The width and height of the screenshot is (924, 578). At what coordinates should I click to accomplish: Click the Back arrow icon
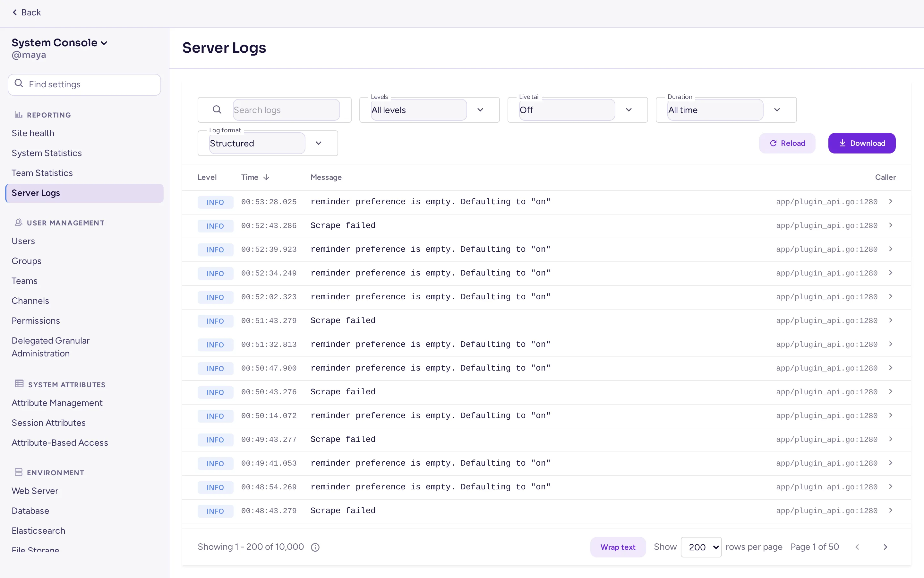(14, 12)
